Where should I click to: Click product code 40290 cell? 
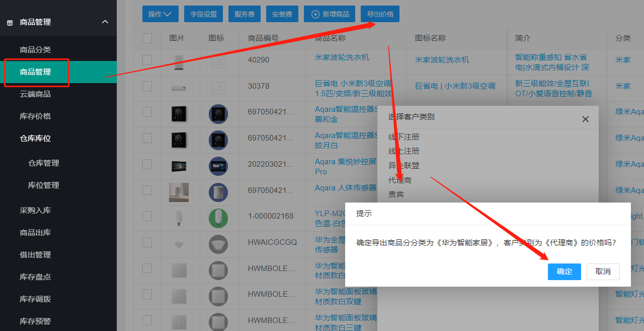[259, 60]
